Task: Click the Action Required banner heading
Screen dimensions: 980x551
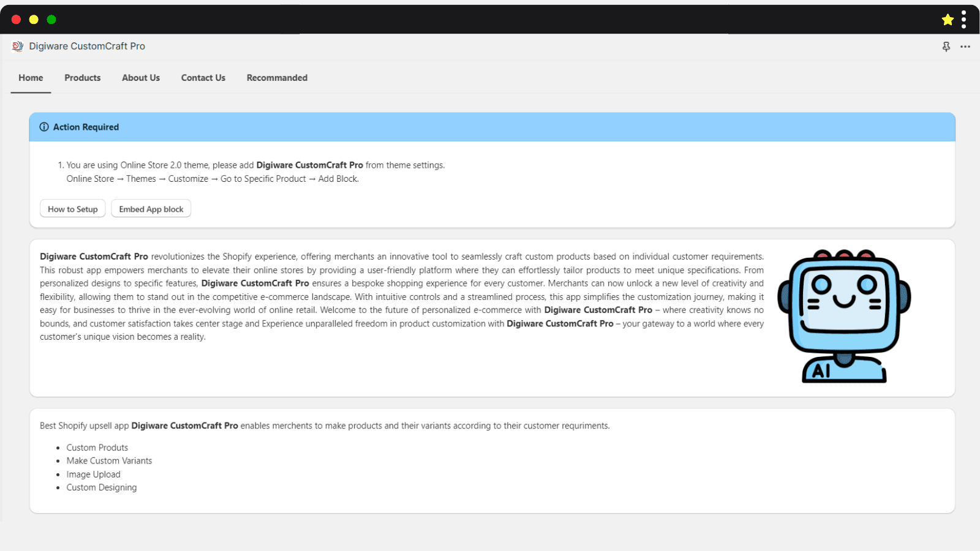Action: 86,127
